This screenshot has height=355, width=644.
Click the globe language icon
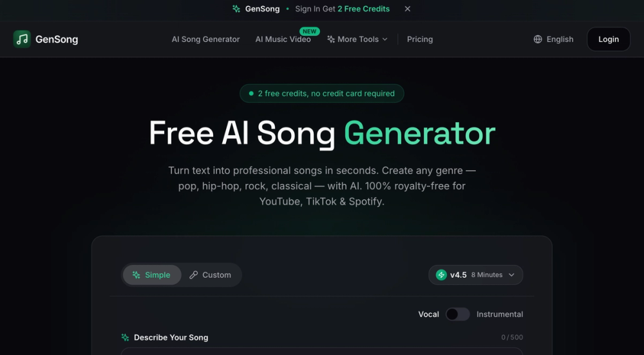coord(538,39)
